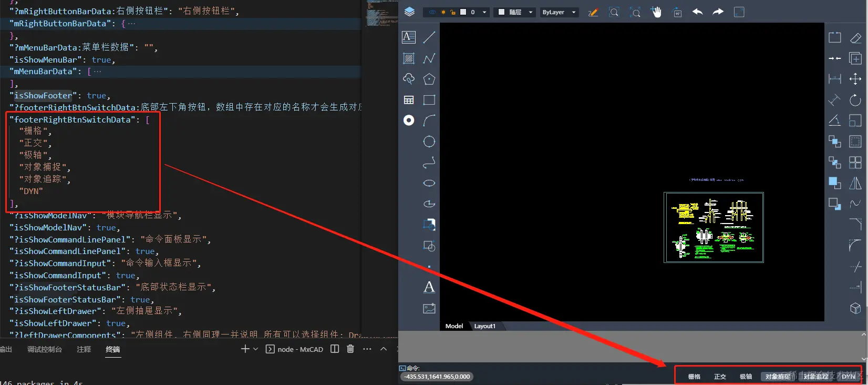Expand command history with up arrow
This screenshot has width=868, height=385.
[863, 334]
